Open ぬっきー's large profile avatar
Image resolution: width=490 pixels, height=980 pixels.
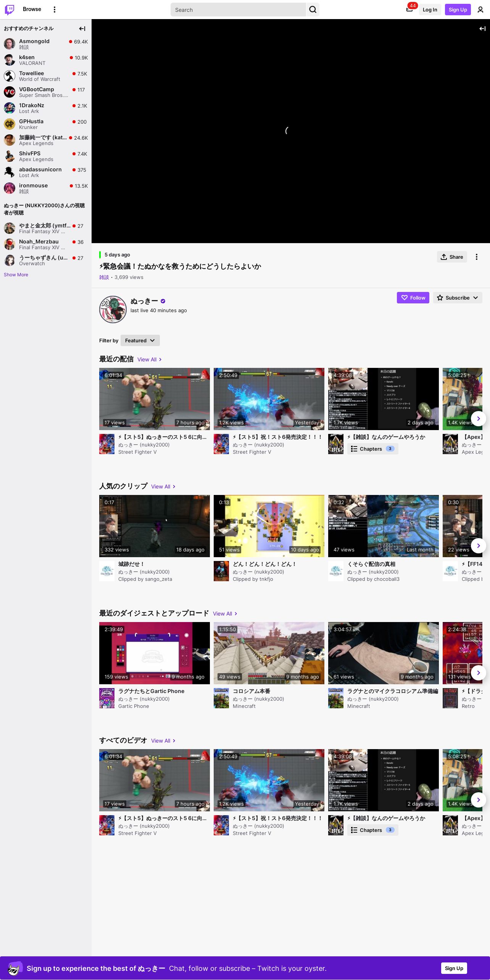113,309
